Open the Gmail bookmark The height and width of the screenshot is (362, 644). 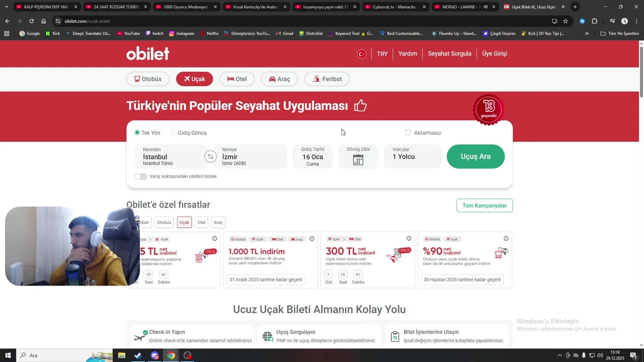coord(284,34)
